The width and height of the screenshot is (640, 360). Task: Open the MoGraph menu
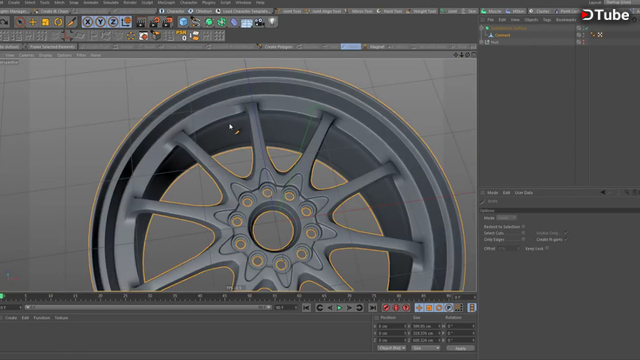click(166, 2)
